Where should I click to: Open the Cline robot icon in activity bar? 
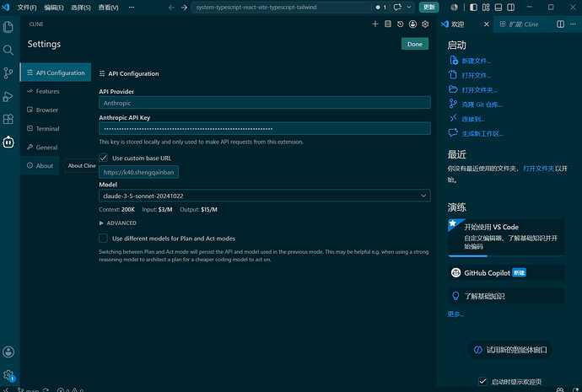8,142
